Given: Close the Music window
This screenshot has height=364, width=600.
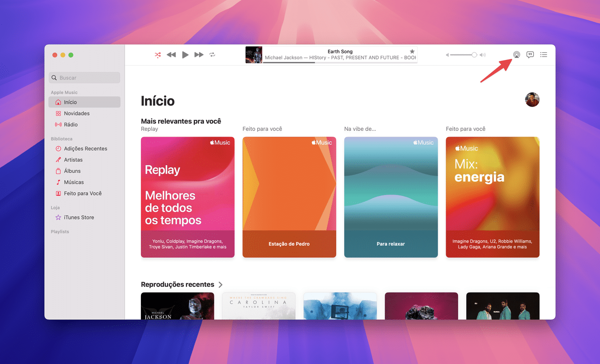Looking at the screenshot, I should pos(55,55).
